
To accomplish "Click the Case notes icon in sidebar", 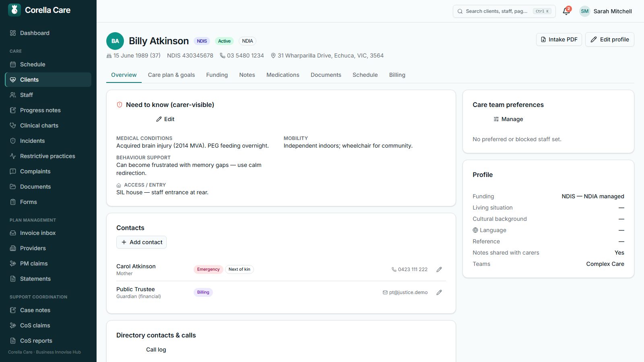I will 13,310.
